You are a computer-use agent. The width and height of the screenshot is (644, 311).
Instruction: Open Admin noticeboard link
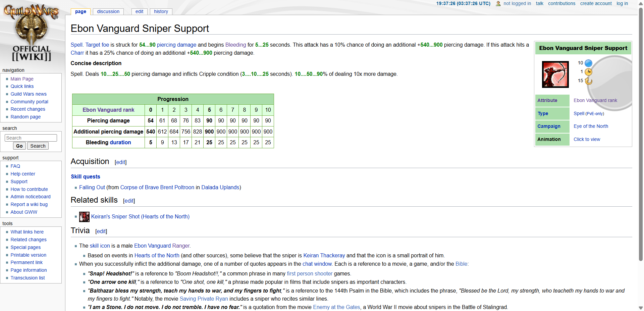pyautogui.click(x=31, y=197)
